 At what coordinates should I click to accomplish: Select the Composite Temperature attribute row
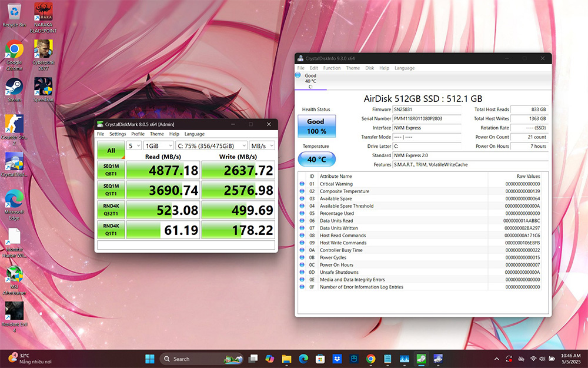(420, 191)
